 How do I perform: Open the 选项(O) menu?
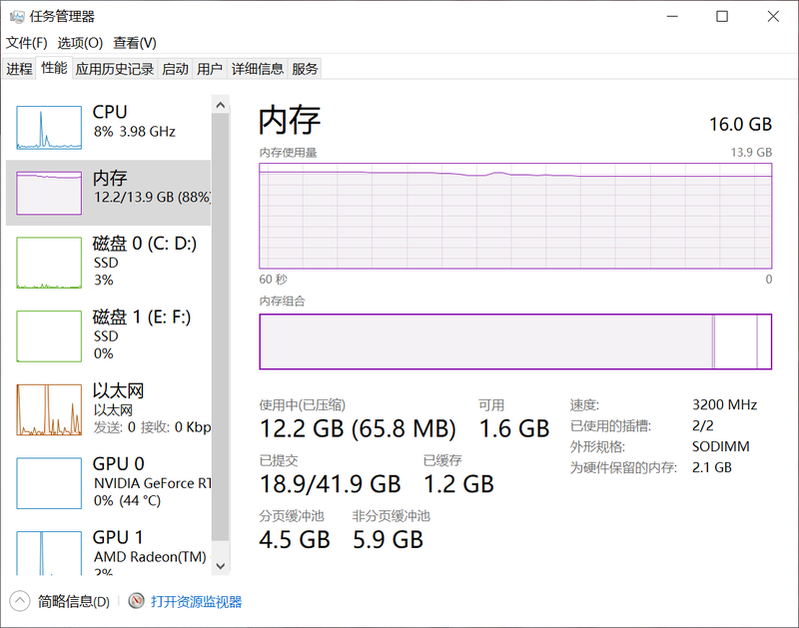[x=80, y=43]
